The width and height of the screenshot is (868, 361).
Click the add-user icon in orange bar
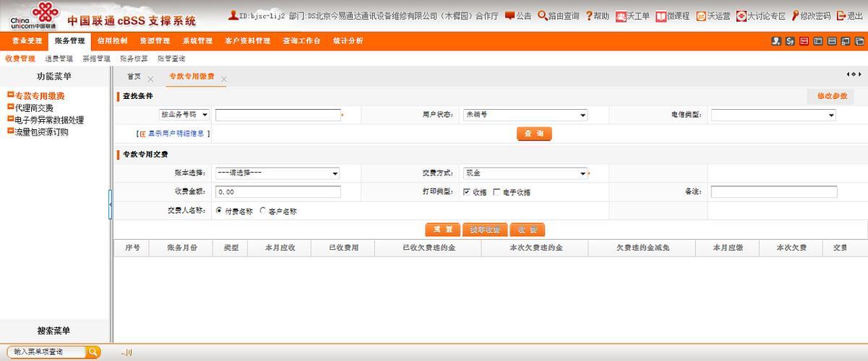(x=776, y=41)
